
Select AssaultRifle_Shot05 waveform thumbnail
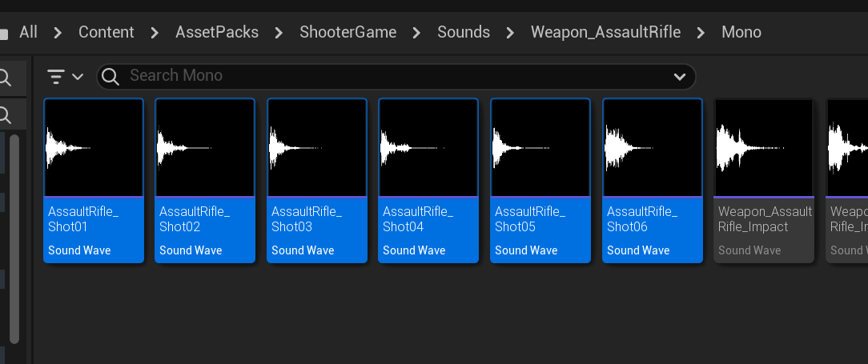[x=540, y=148]
